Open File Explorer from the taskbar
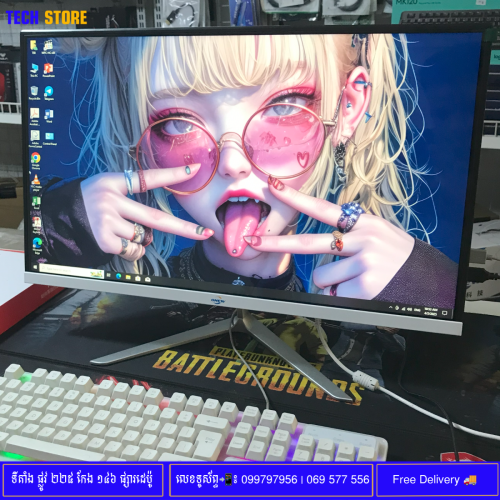Screen dimensions: 500x500 pos(128,277)
